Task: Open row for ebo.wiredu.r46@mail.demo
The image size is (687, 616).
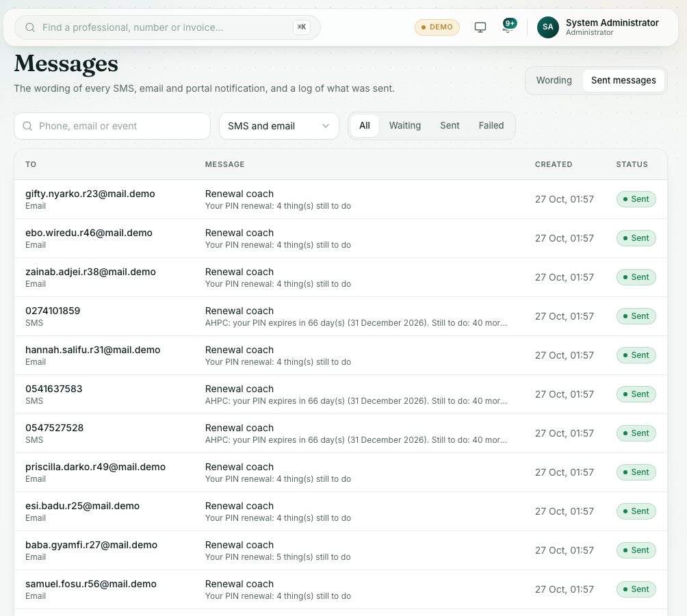Action: tap(341, 238)
